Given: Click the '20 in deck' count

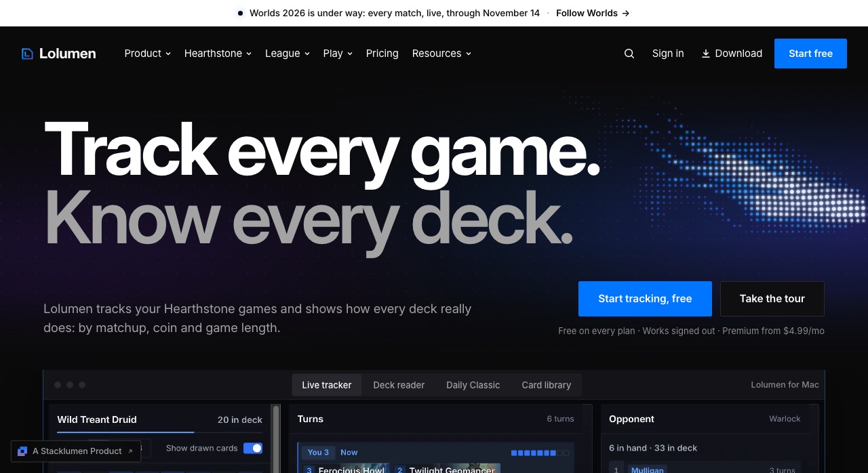Looking at the screenshot, I should 240,420.
